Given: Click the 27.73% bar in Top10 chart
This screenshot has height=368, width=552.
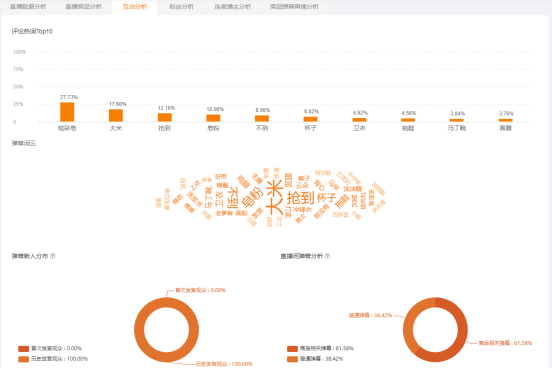Looking at the screenshot, I should (67, 112).
